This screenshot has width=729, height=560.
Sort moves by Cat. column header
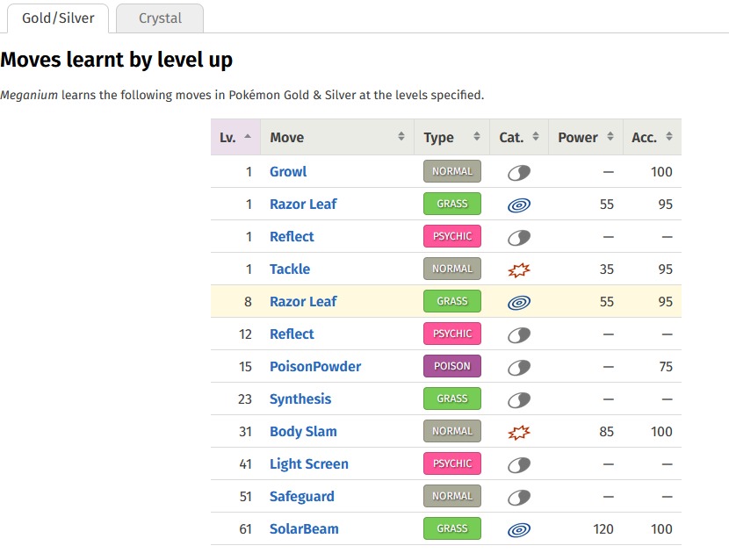click(518, 138)
